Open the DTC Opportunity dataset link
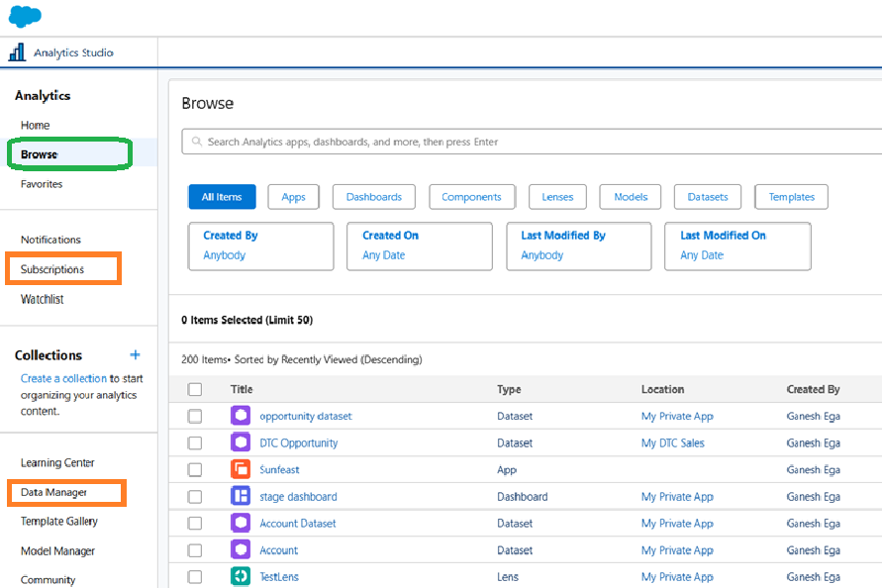The height and width of the screenshot is (588, 882). 299,442
